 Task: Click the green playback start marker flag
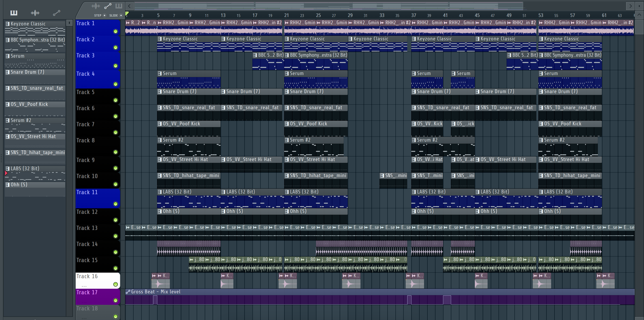127,14
